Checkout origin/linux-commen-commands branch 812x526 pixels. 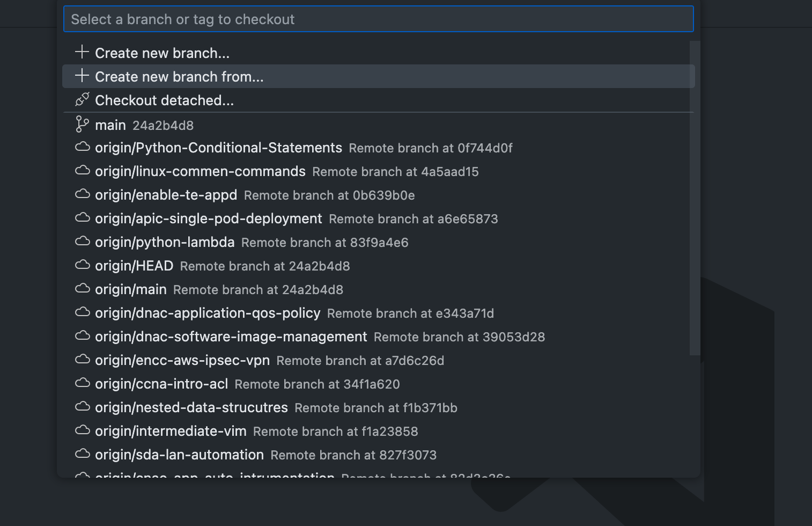click(200, 171)
